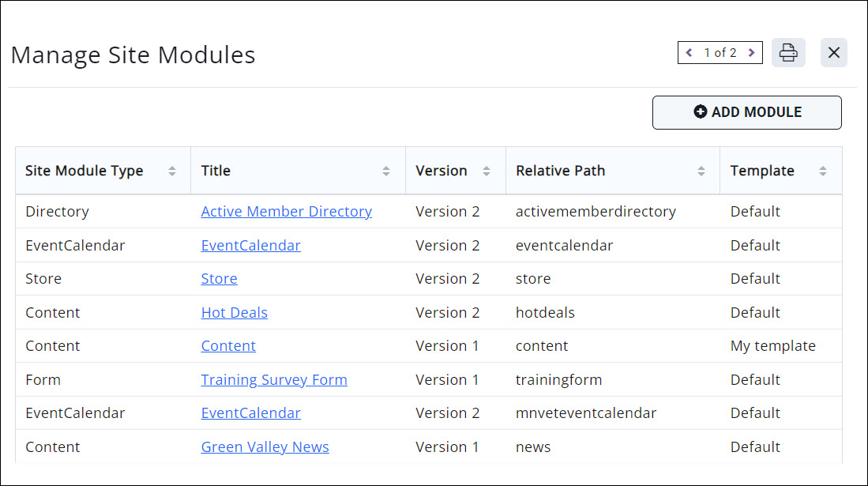Screen dimensions: 868x486
Task: Open the Green Valley News link
Action: coord(265,447)
